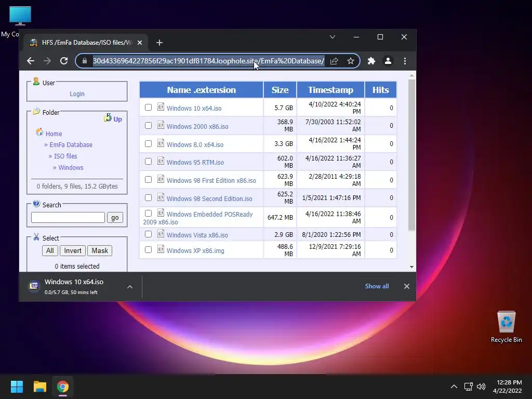The height and width of the screenshot is (399, 532).
Task: Bookmark this page with the star
Action: click(351, 61)
